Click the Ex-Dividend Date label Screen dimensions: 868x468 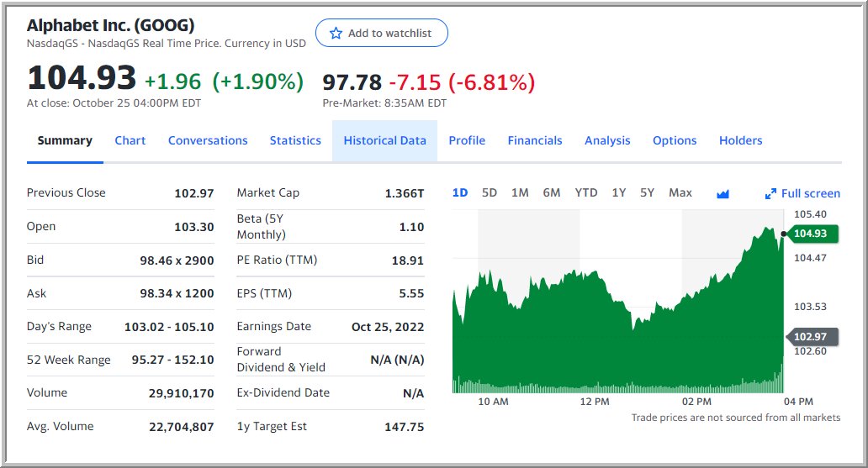tap(283, 392)
